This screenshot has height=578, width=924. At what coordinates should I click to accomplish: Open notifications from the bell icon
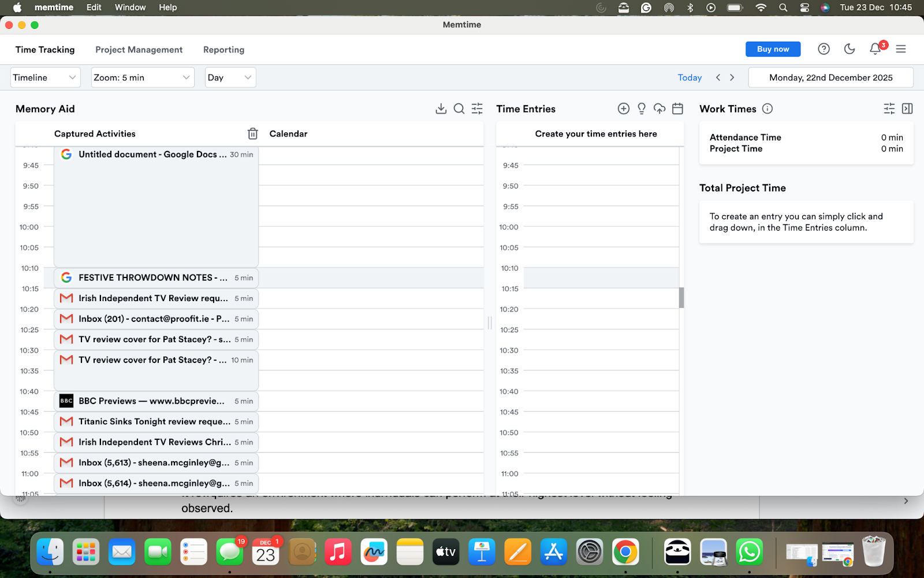[874, 49]
